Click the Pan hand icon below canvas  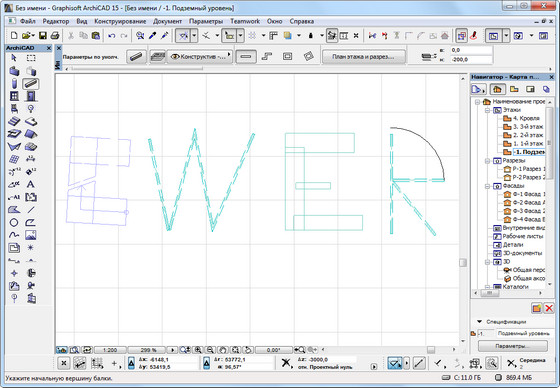click(222, 350)
